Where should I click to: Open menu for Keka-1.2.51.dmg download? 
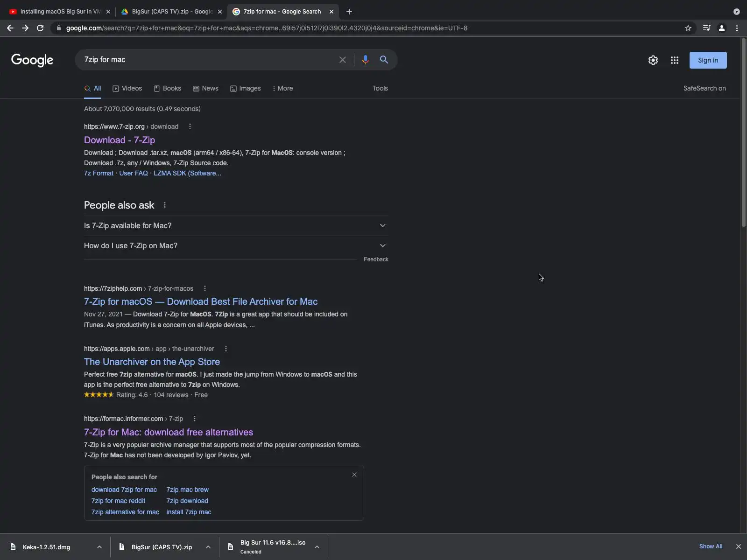pyautogui.click(x=99, y=547)
